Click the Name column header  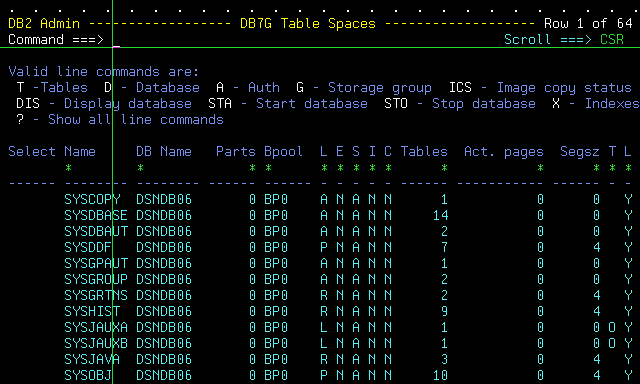pyautogui.click(x=80, y=151)
